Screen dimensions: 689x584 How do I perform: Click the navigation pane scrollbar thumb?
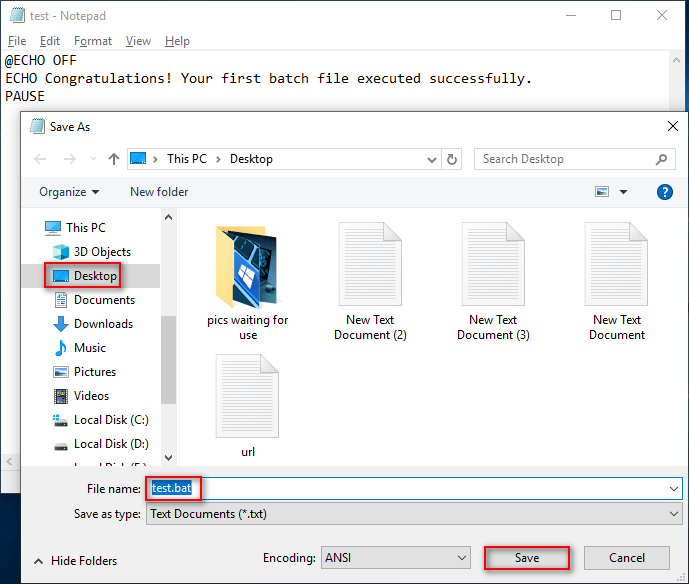[x=168, y=359]
